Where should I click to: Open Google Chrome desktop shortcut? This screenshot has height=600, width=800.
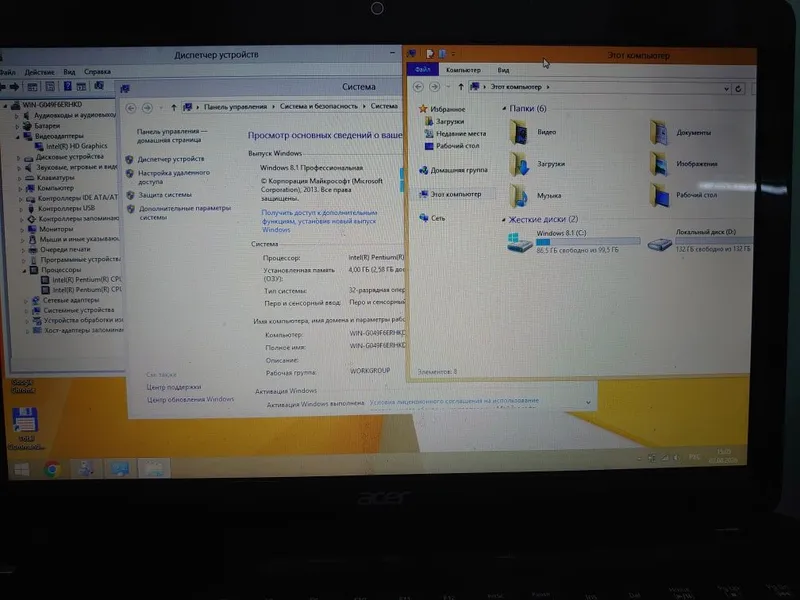(22, 386)
